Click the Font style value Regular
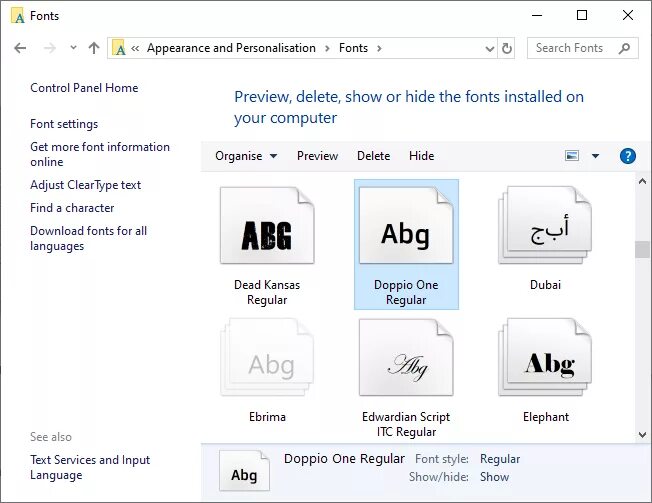Viewport: 652px width, 503px height. coord(500,459)
